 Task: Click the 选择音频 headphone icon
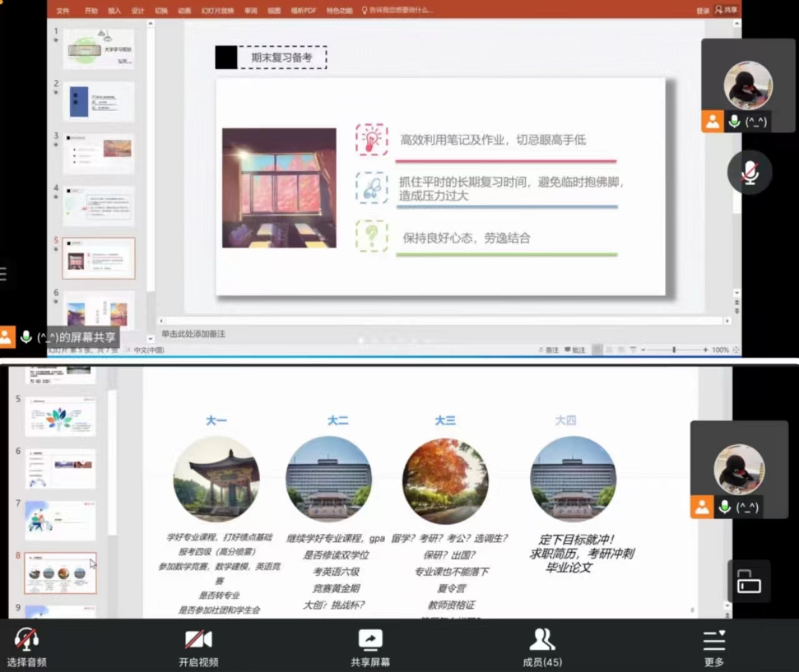pyautogui.click(x=26, y=640)
